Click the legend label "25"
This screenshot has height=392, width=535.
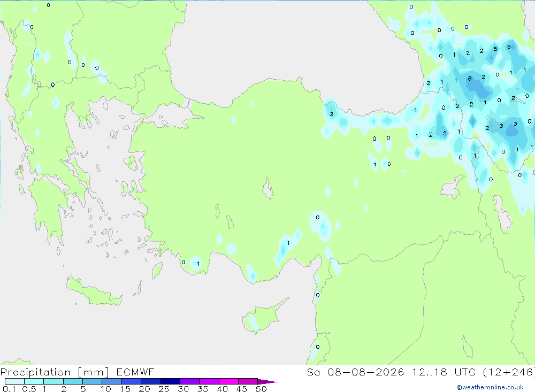click(164, 389)
